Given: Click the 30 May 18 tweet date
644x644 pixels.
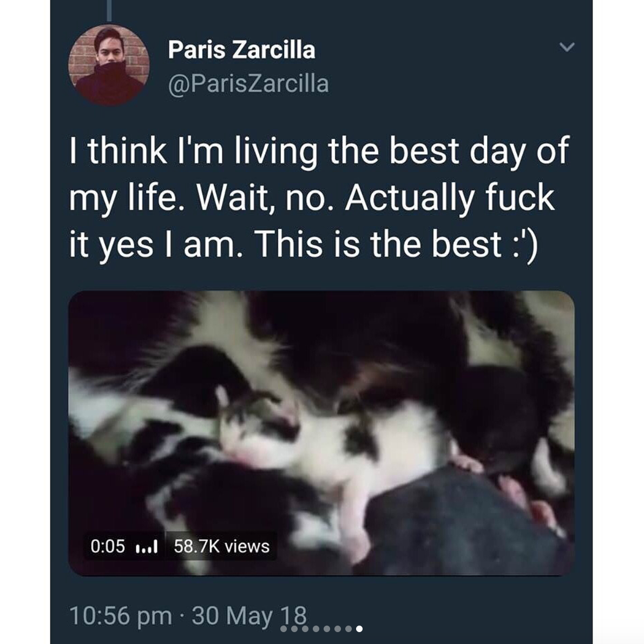Looking at the screenshot, I should point(249,616).
